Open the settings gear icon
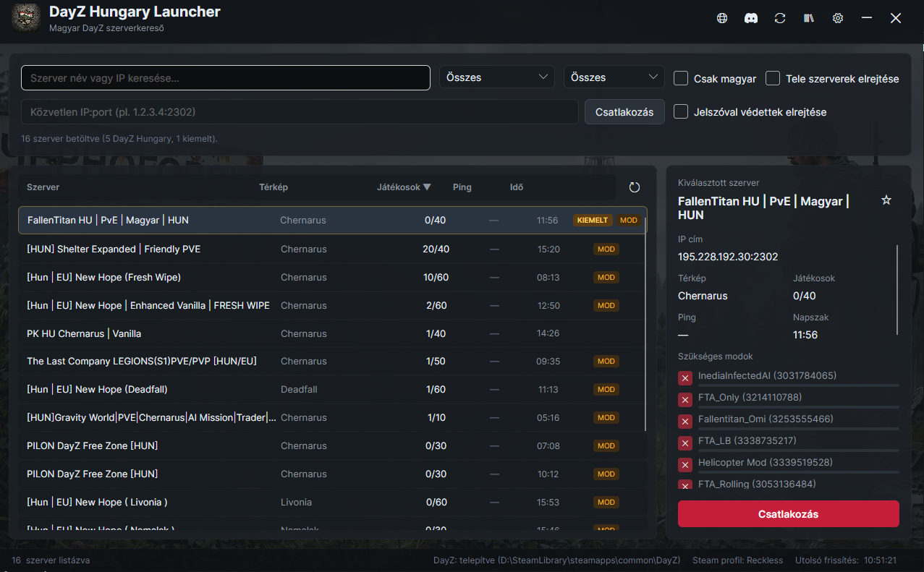This screenshot has width=924, height=572. 838,19
